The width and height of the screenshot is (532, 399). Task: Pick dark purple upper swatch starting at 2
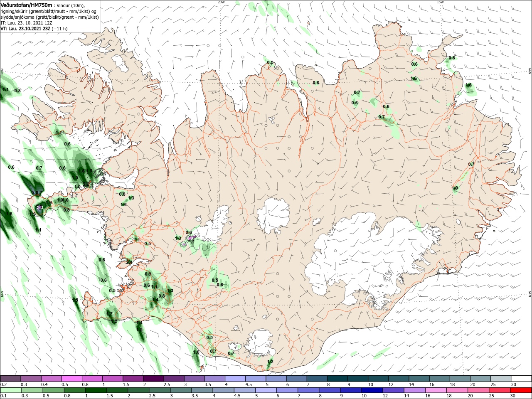coord(153,379)
